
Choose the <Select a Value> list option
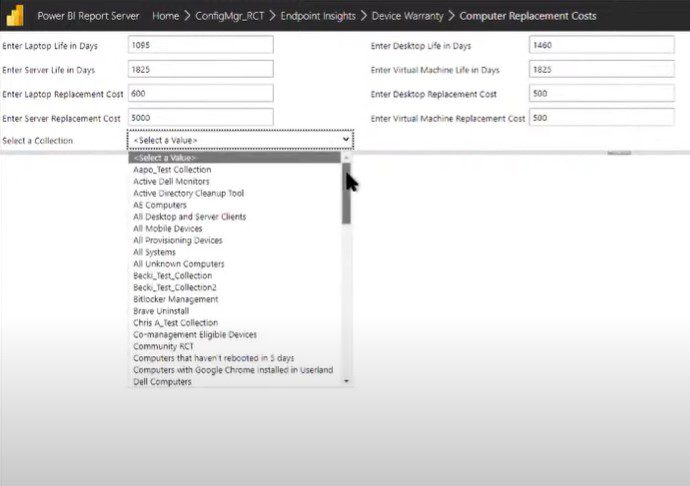click(x=235, y=158)
